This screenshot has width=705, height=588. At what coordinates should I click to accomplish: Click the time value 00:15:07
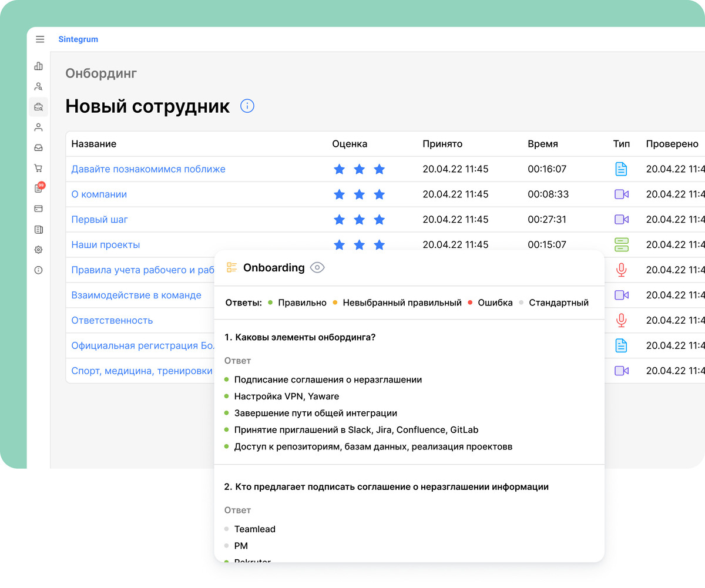coord(547,245)
